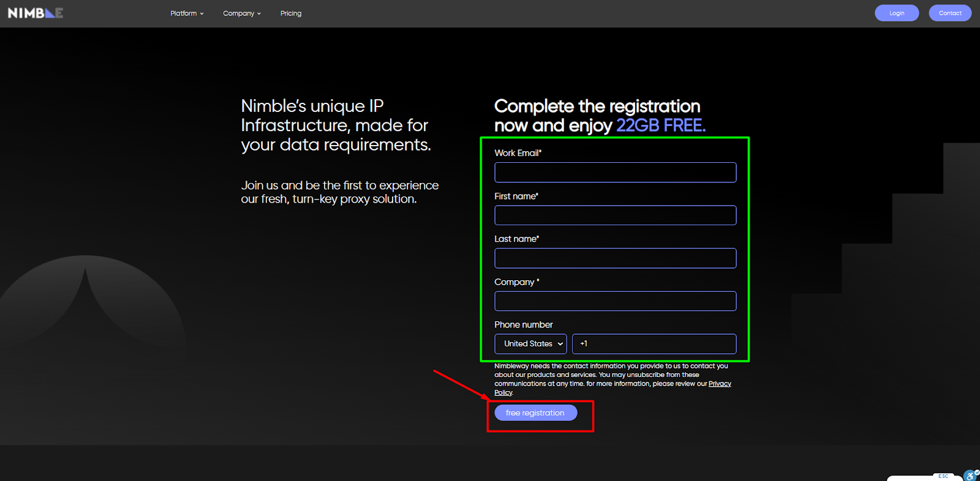The width and height of the screenshot is (980, 481).
Task: Open the United States country code selector
Action: [530, 344]
